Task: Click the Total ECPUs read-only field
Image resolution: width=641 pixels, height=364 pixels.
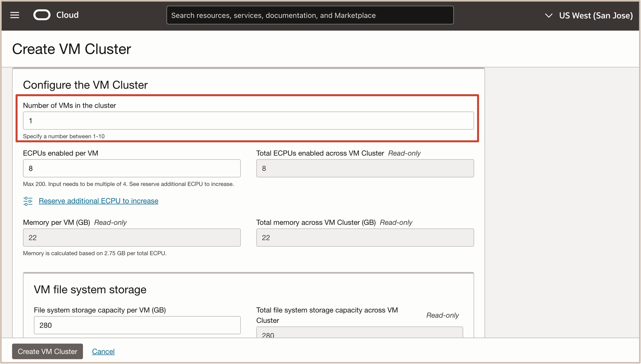Action: (x=365, y=168)
